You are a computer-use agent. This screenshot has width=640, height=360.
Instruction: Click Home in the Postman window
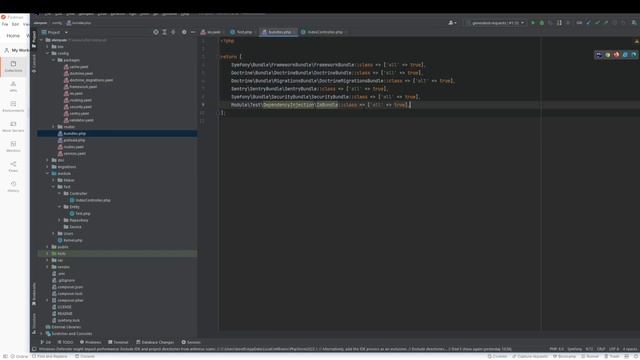tap(13, 36)
